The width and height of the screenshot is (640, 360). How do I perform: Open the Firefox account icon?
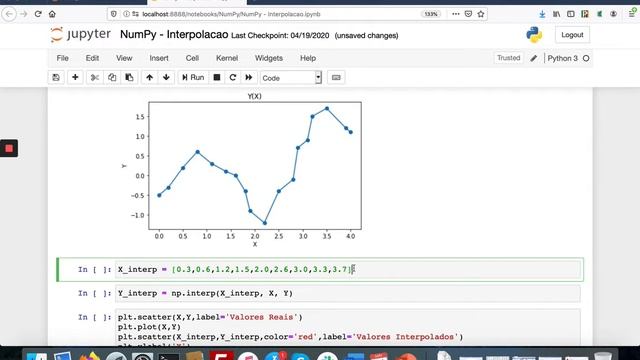(x=613, y=14)
